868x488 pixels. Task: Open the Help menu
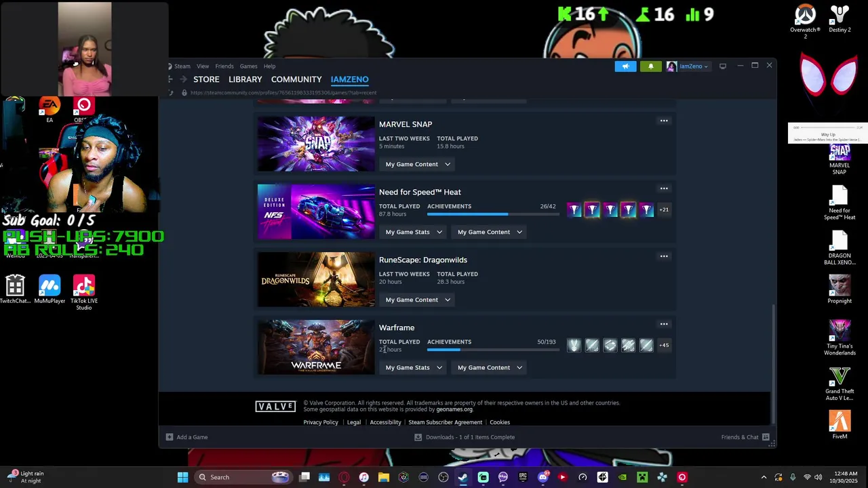(x=269, y=66)
